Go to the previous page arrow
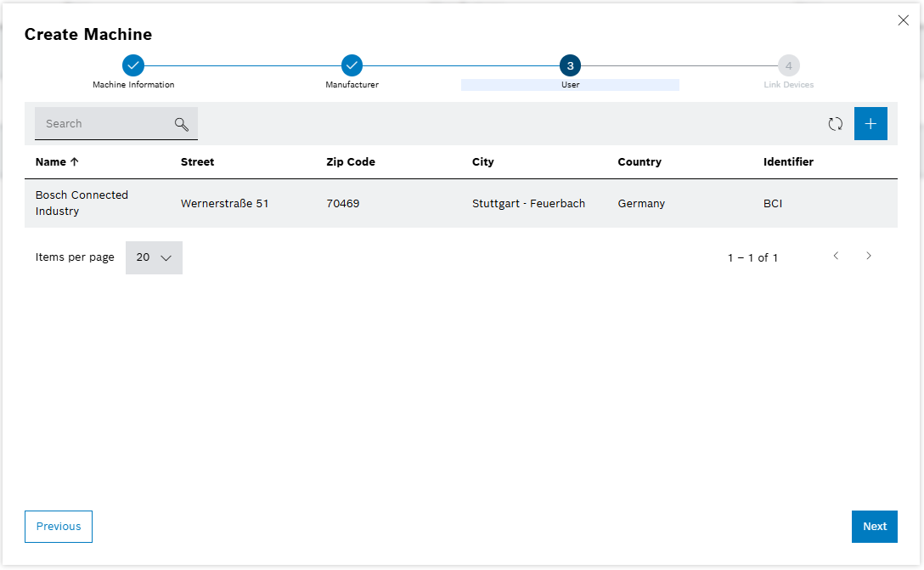924x570 pixels. pos(836,256)
